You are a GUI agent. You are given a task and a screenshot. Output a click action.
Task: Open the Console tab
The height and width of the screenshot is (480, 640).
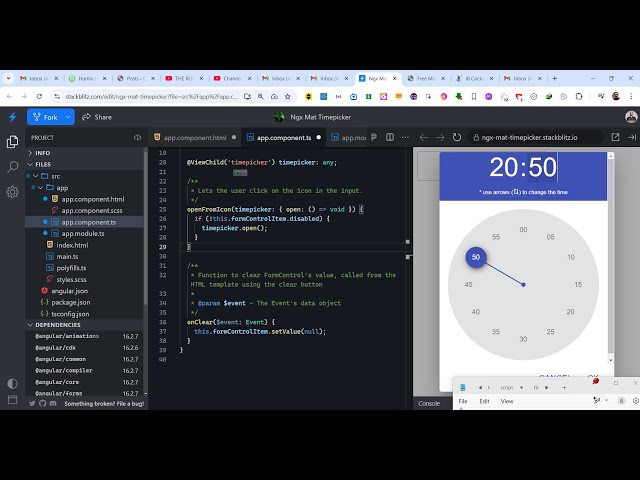pyautogui.click(x=429, y=403)
